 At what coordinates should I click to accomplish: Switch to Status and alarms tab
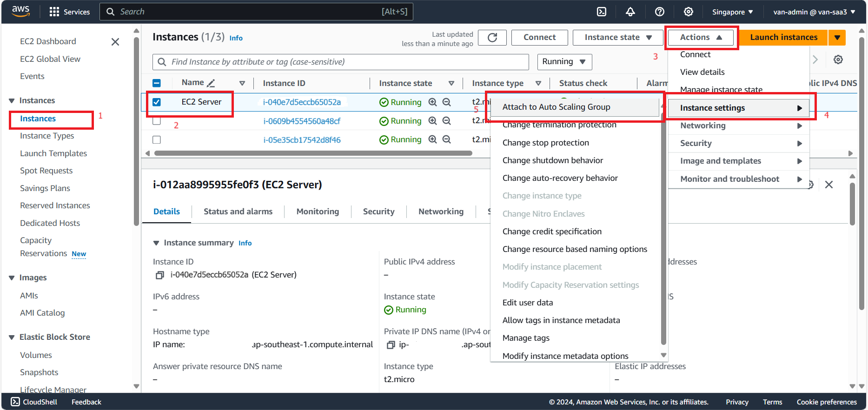pos(238,212)
